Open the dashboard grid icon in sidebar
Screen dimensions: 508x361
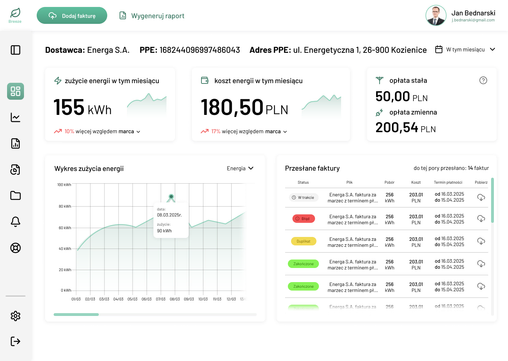(15, 91)
